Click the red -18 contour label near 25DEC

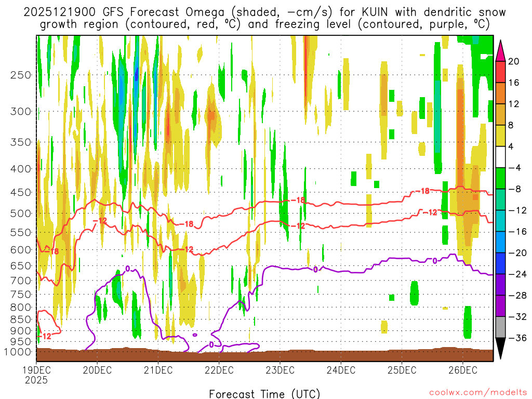pos(423,191)
